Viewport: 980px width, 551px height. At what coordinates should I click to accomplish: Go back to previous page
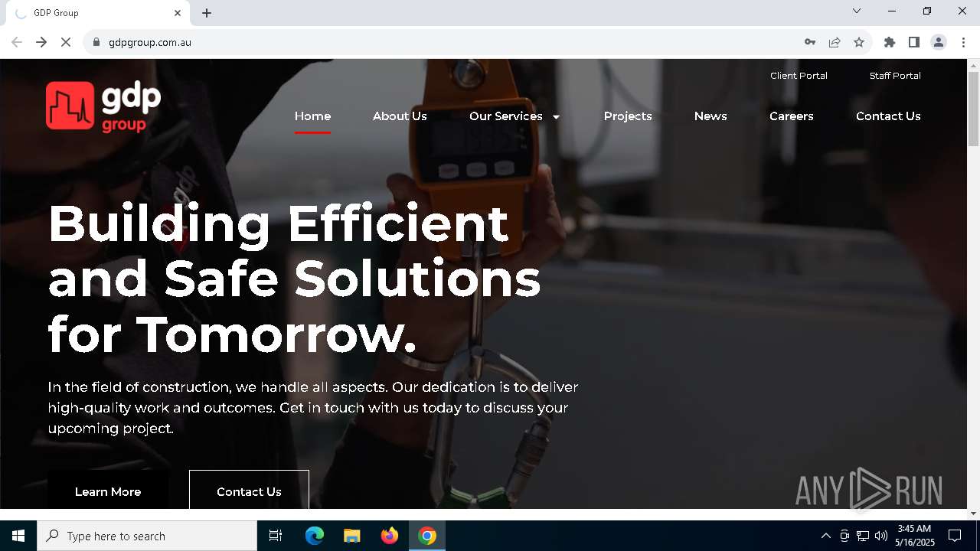click(17, 42)
